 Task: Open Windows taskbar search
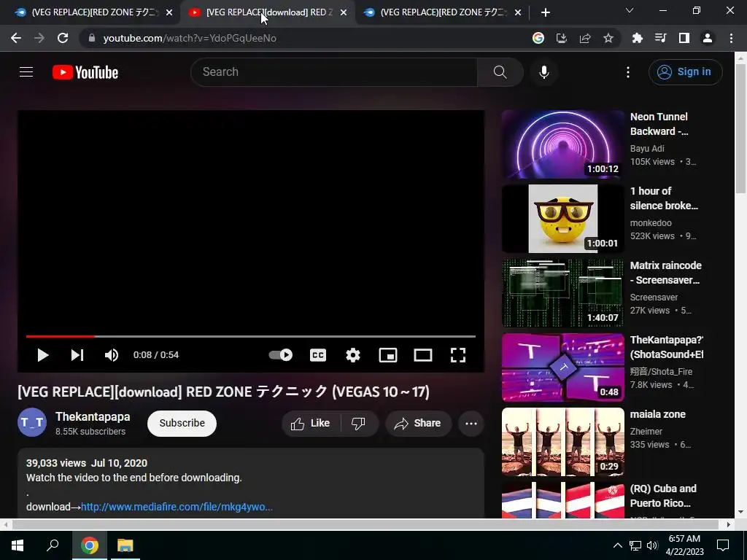point(53,545)
